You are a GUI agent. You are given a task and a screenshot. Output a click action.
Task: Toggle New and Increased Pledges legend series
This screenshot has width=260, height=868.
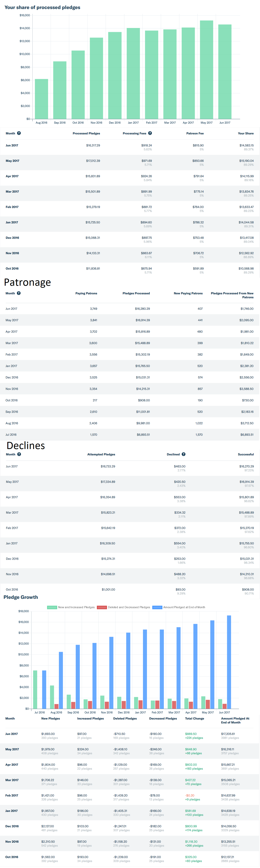(52, 607)
